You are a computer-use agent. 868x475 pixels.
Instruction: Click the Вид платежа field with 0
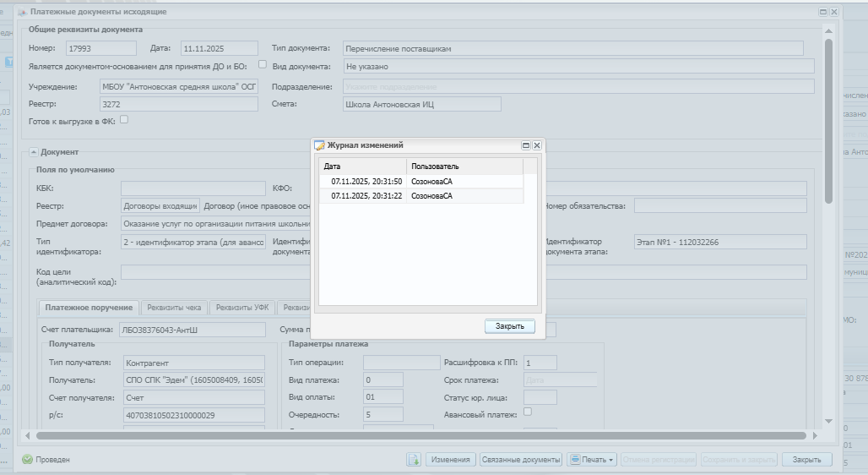[x=383, y=380]
